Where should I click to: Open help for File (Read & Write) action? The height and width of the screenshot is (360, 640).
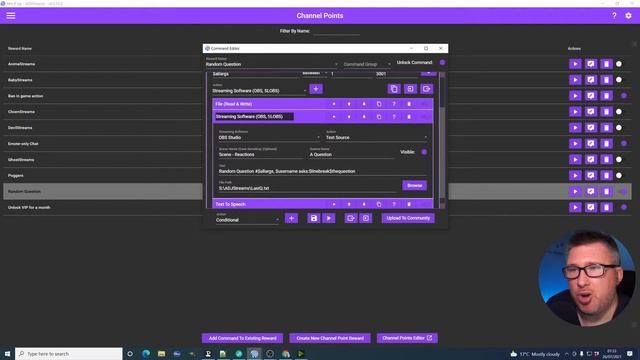tap(394, 104)
